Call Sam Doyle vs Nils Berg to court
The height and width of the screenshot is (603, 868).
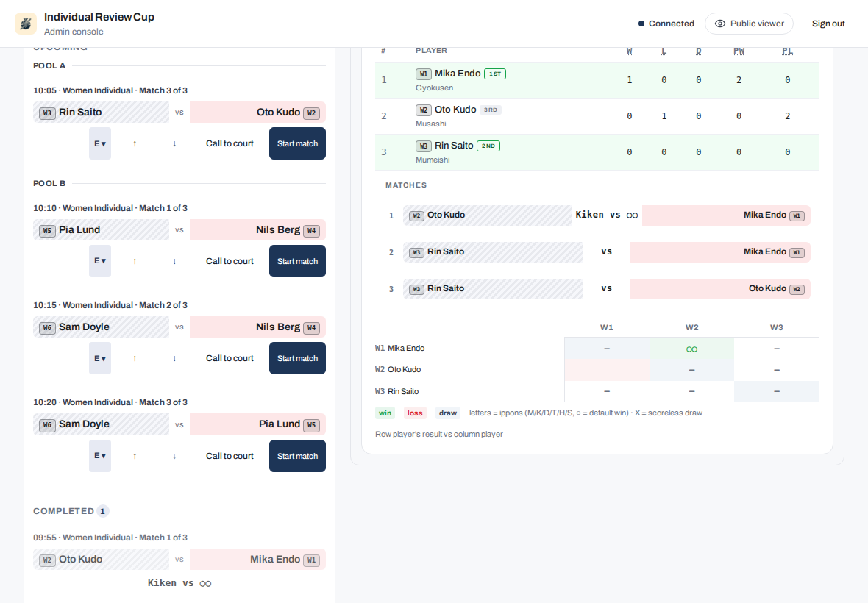(x=230, y=358)
